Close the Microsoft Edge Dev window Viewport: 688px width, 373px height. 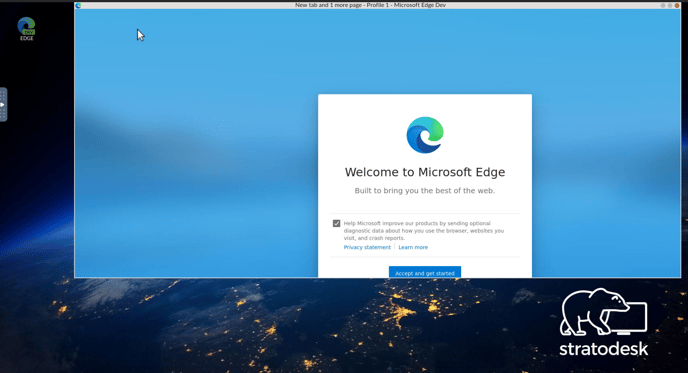677,5
